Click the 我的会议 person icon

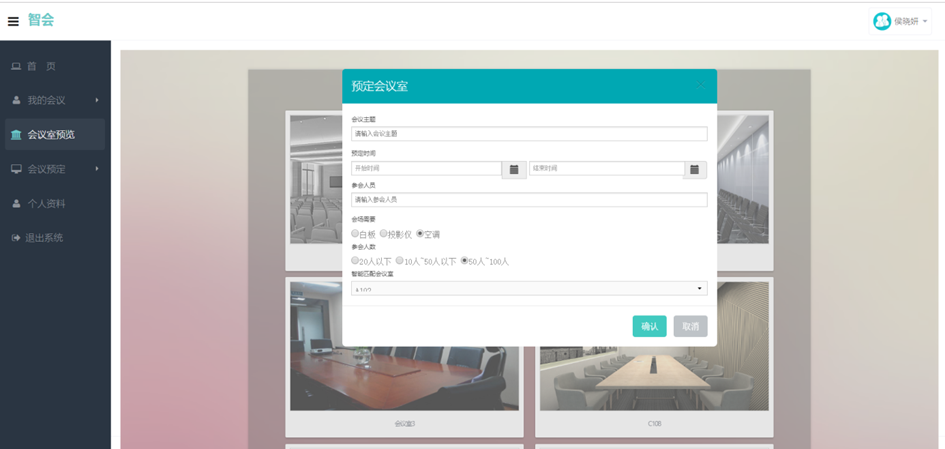click(16, 100)
